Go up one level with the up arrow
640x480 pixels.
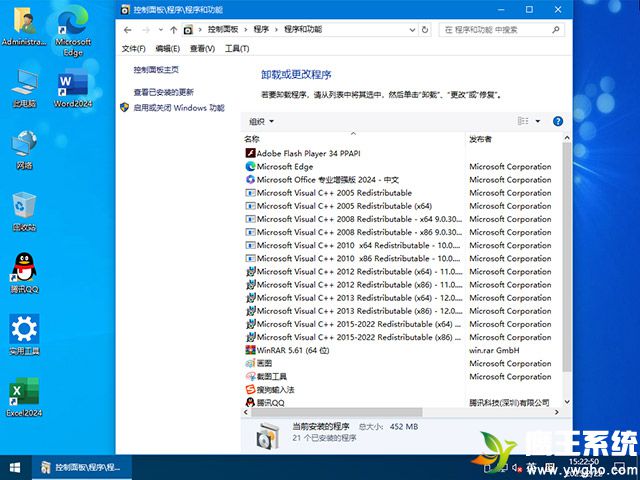click(x=173, y=30)
